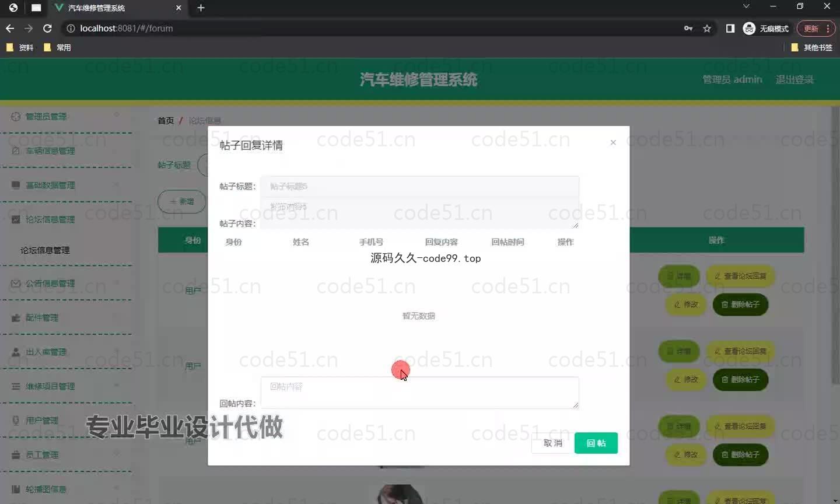Go to 首页 via breadcrumb
The height and width of the screenshot is (504, 840).
pyautogui.click(x=166, y=121)
